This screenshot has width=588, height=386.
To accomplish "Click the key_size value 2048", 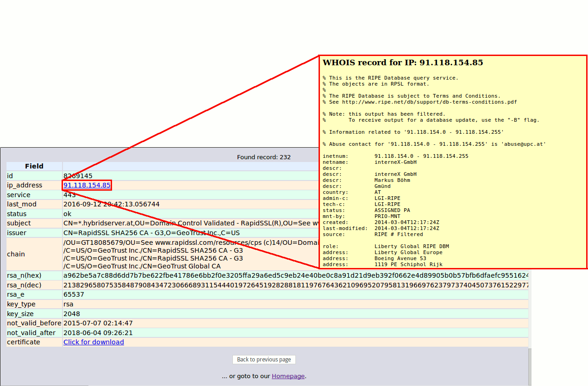I will coord(72,314).
